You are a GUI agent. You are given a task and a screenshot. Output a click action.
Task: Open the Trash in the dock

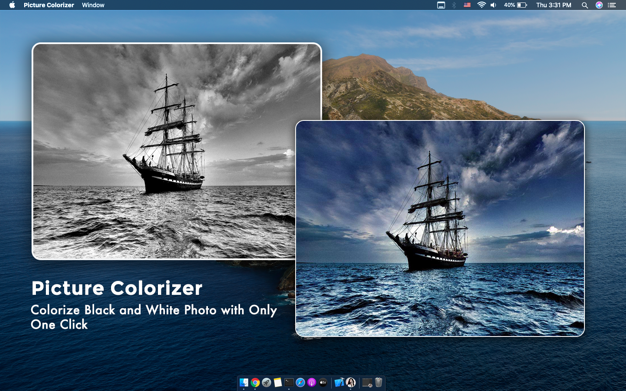pyautogui.click(x=378, y=382)
